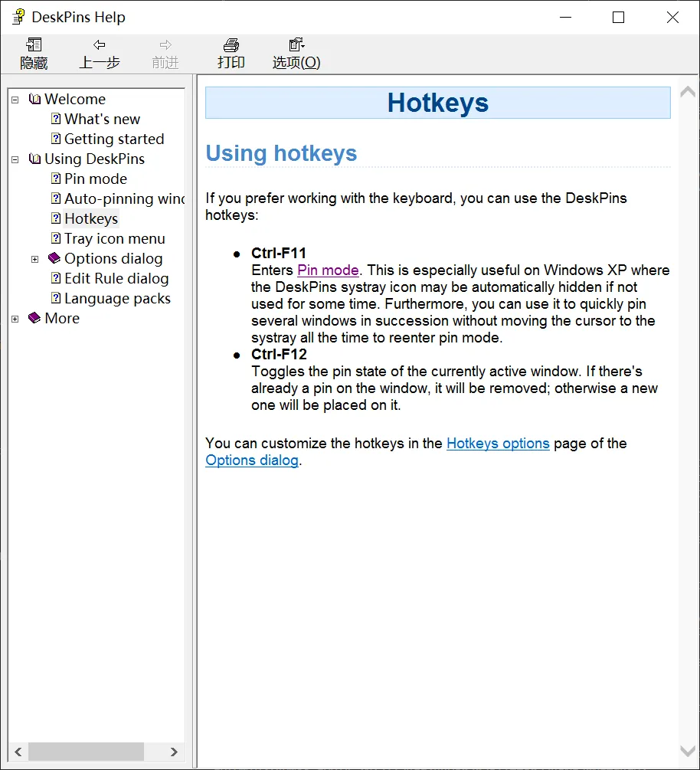The height and width of the screenshot is (770, 700).
Task: Click the purple book icon beside More
Action: point(34,318)
